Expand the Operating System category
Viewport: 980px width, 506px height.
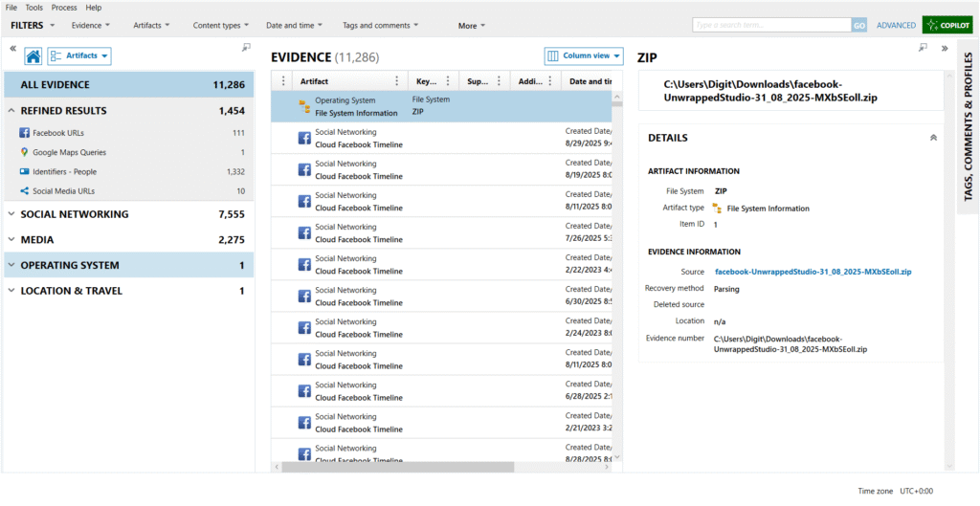[x=11, y=266]
